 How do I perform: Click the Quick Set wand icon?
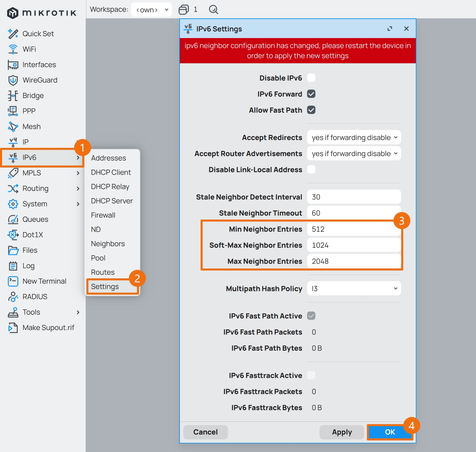[13, 34]
